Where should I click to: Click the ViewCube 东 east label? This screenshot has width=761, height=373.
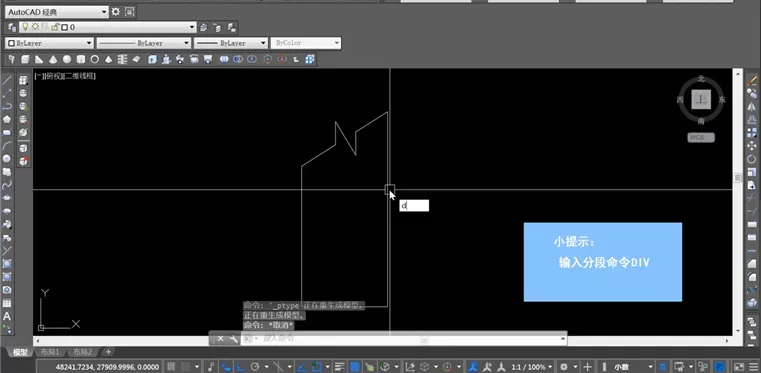[x=722, y=100]
